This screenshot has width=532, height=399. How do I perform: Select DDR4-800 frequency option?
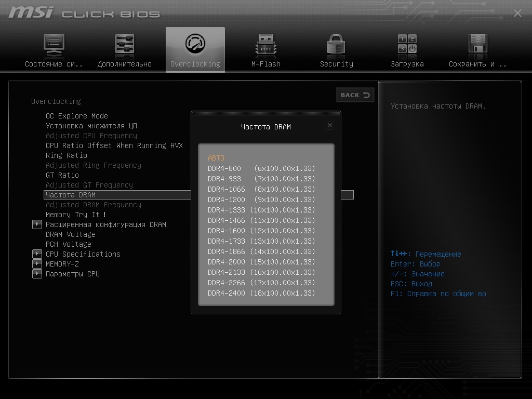click(x=262, y=168)
